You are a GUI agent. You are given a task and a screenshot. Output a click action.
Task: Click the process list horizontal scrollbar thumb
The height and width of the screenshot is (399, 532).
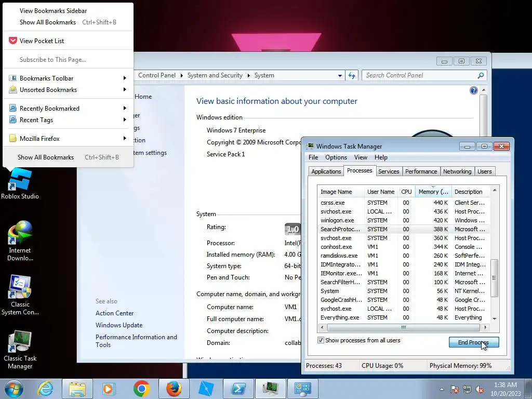pos(403,327)
